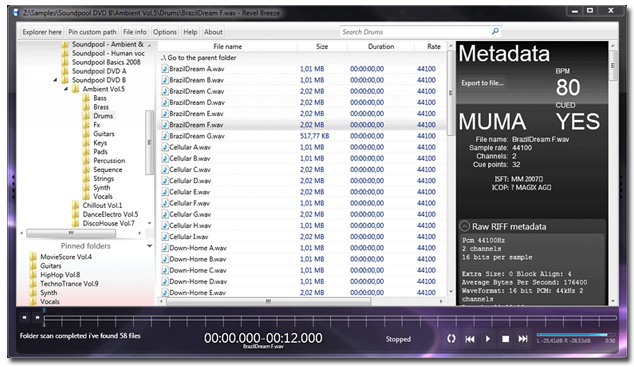Open the Strings folder icon
Image resolution: width=634 pixels, height=367 pixels.
(x=86, y=178)
